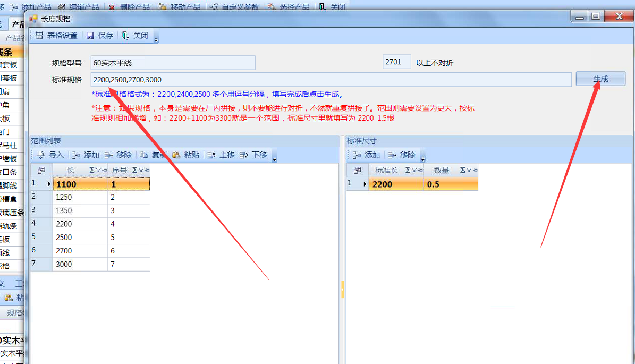The height and width of the screenshot is (364, 635).
Task: Open filter dropdown on 数量 column header
Action: [x=470, y=170]
